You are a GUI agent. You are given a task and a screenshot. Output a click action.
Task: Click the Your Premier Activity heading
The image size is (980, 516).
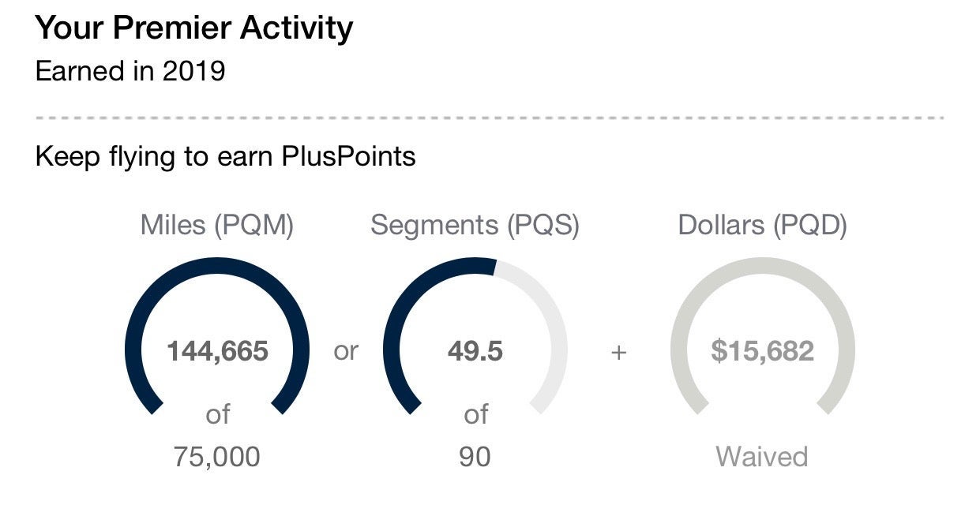pos(194,29)
